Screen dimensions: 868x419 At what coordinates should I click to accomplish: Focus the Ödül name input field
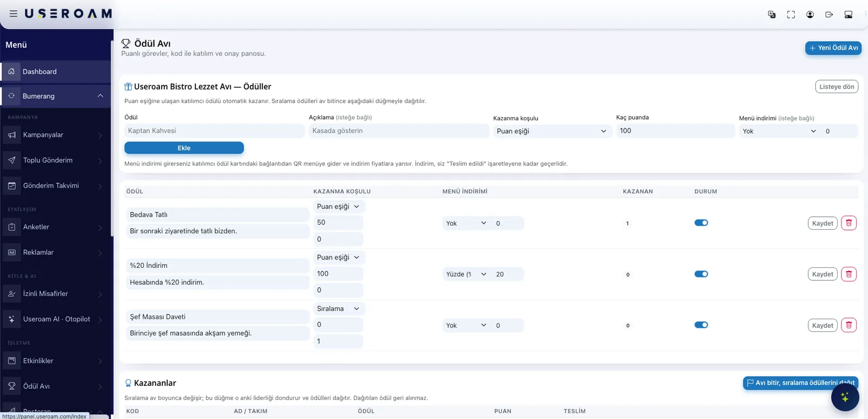[215, 131]
